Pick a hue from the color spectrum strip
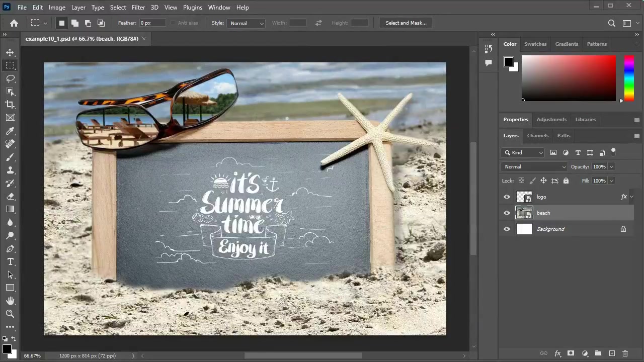This screenshot has width=644, height=362. [629, 78]
